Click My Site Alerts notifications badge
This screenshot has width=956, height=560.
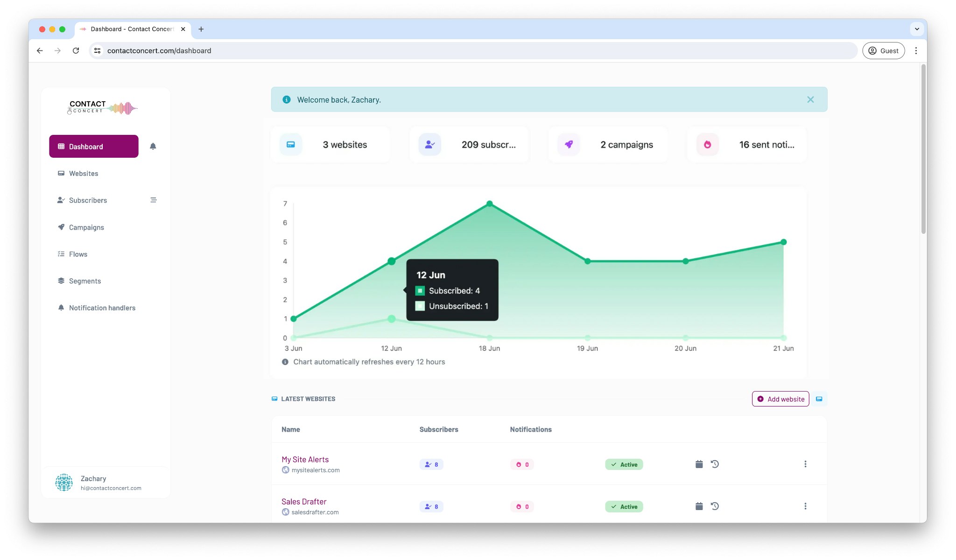(522, 464)
